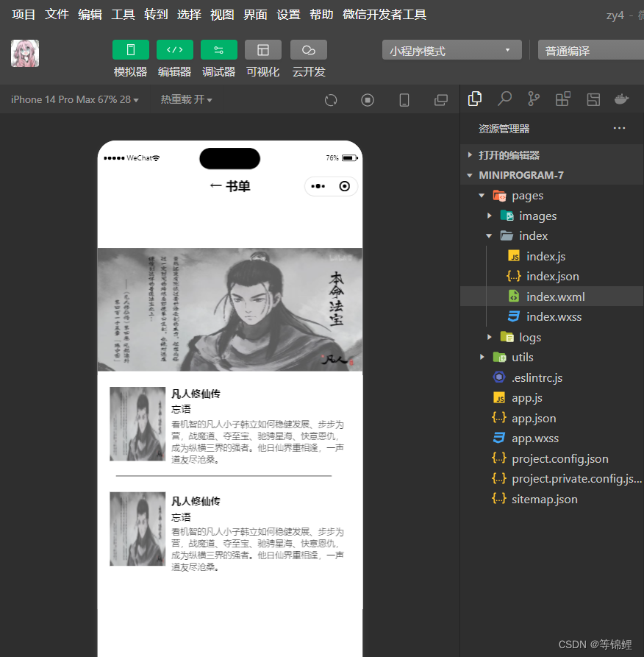Open the 界面 menu
Image resolution: width=644 pixels, height=657 pixels.
255,15
